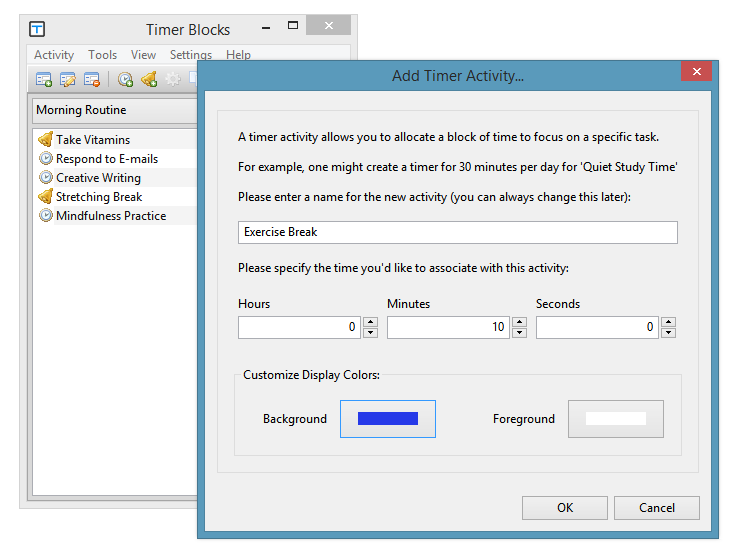730x546 pixels.
Task: Select the Mindfulness Practice list item
Action: (116, 216)
